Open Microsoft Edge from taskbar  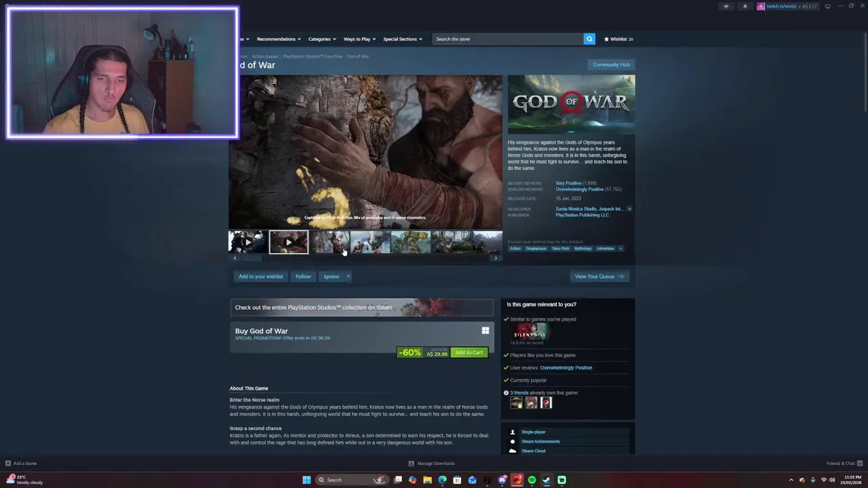click(442, 480)
